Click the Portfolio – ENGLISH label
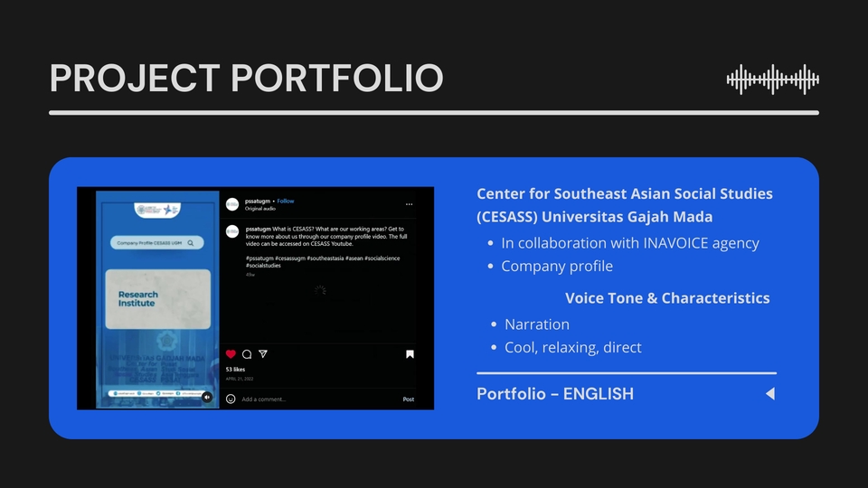Viewport: 868px width, 488px height. tap(555, 393)
